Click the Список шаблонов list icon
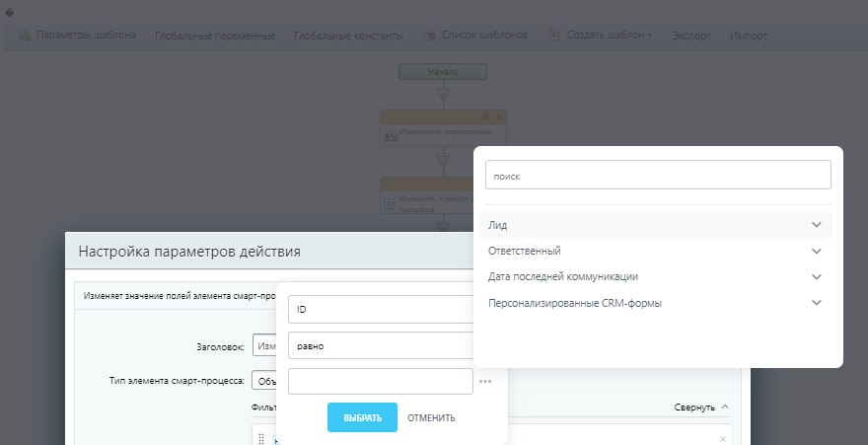The width and height of the screenshot is (868, 445). 430,36
